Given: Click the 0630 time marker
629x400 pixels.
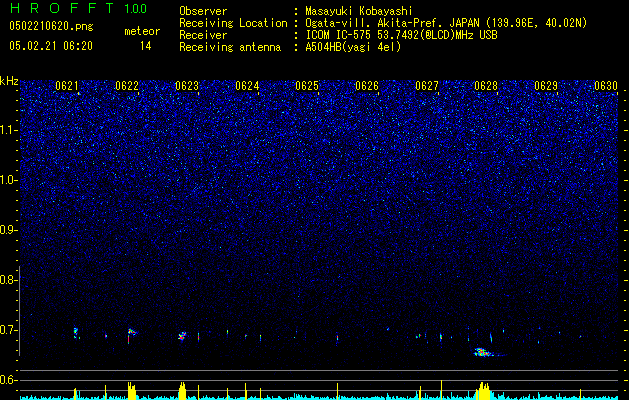Looking at the screenshot, I should pos(606,86).
